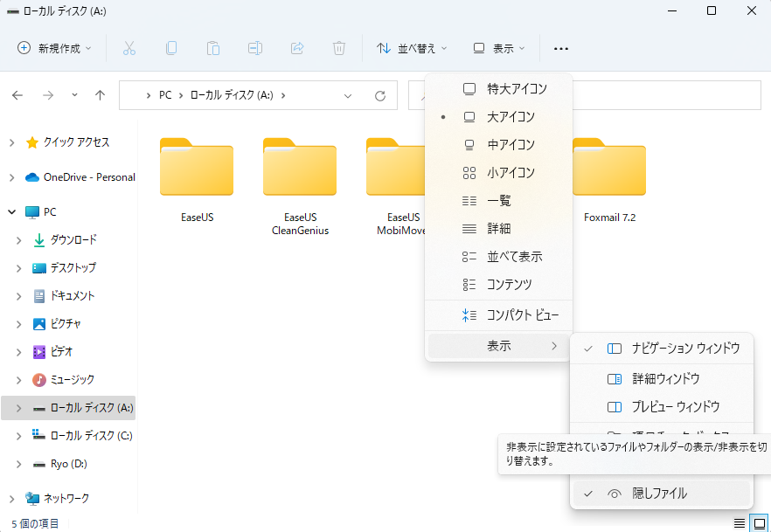Enable the プレビュー ウィンドウ pane

click(x=675, y=407)
